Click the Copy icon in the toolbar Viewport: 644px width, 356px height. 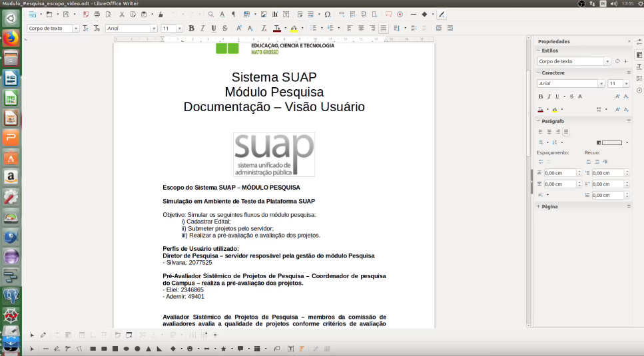(133, 15)
